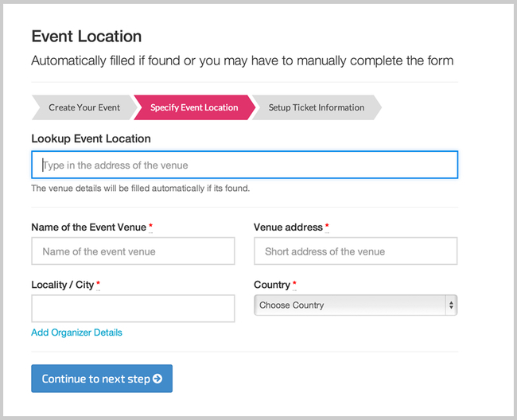
Task: Open the Add Organizer Details link
Action: [x=76, y=332]
